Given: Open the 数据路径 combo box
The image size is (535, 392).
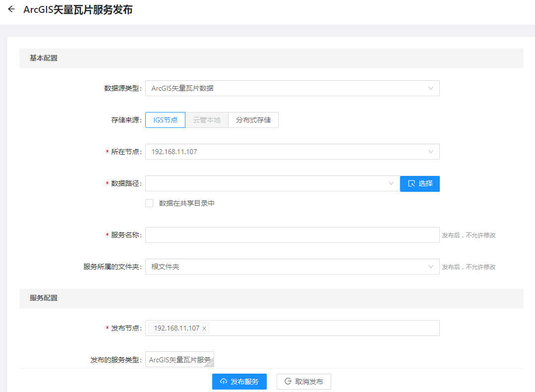Looking at the screenshot, I should 273,183.
